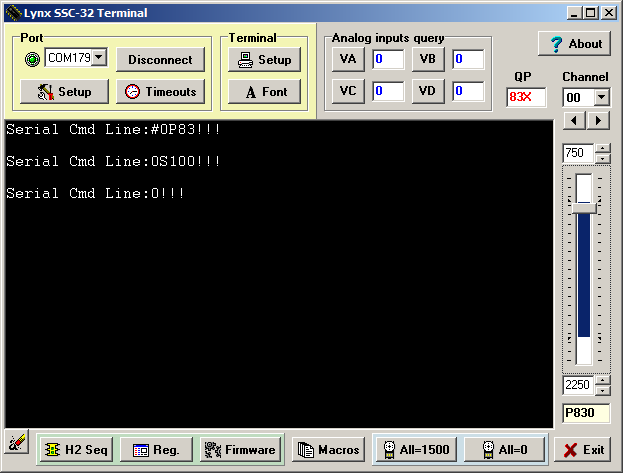Viewport: 623px width, 473px height.
Task: Query analog input VB
Action: click(428, 59)
